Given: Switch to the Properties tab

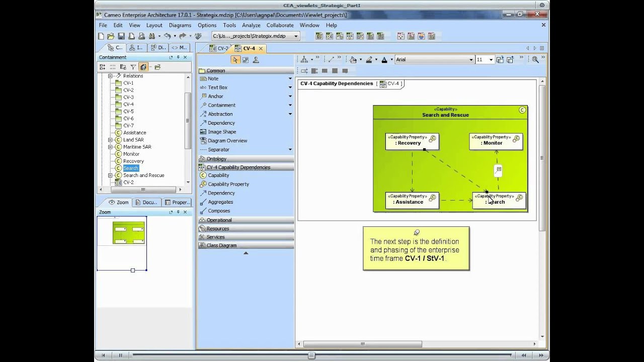Looking at the screenshot, I should click(177, 202).
